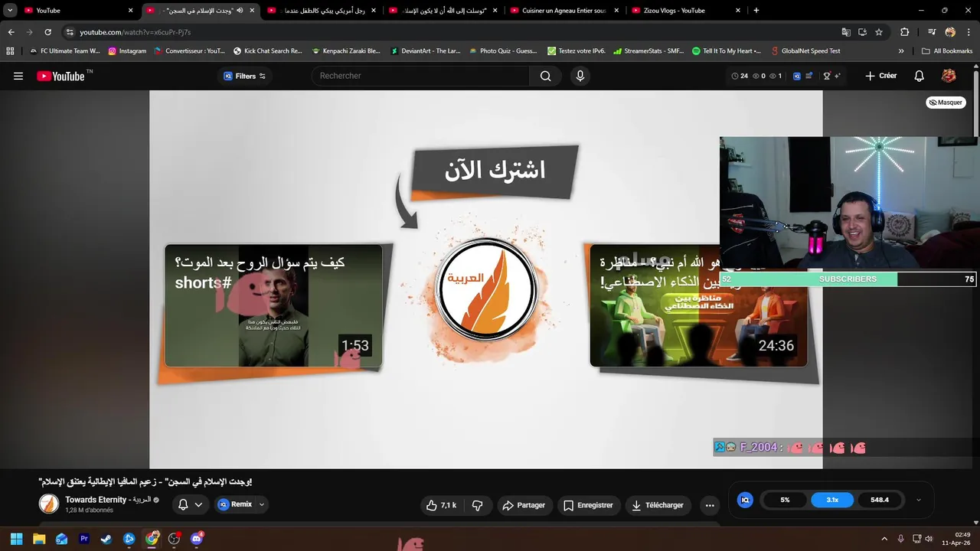This screenshot has height=551, width=980.
Task: Click the Créer button
Action: pos(880,76)
